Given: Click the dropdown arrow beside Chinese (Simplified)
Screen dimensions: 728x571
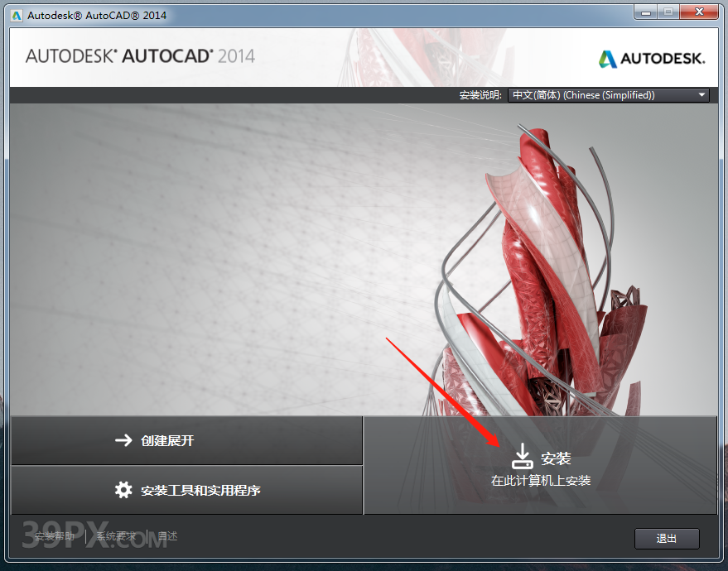Looking at the screenshot, I should [x=701, y=94].
